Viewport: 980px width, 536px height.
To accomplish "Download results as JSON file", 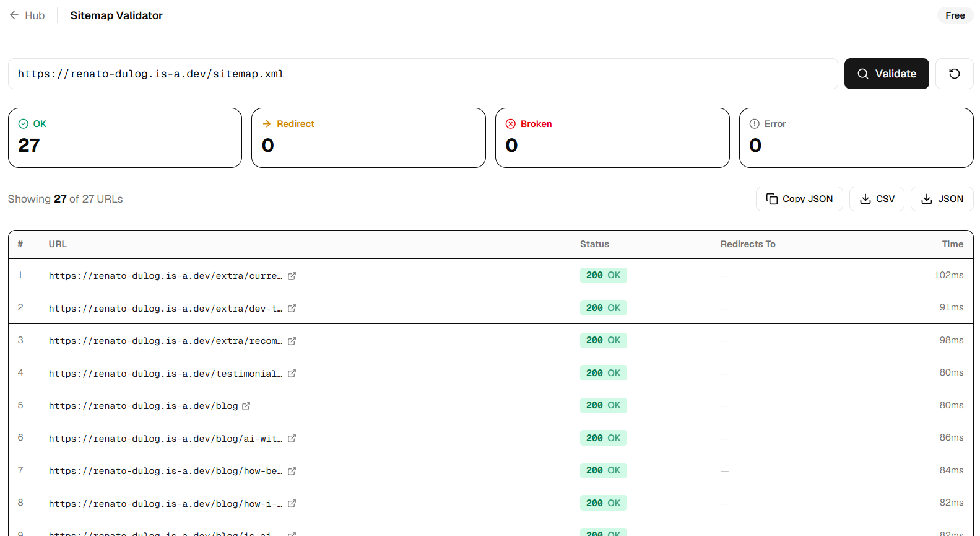I will pyautogui.click(x=942, y=199).
